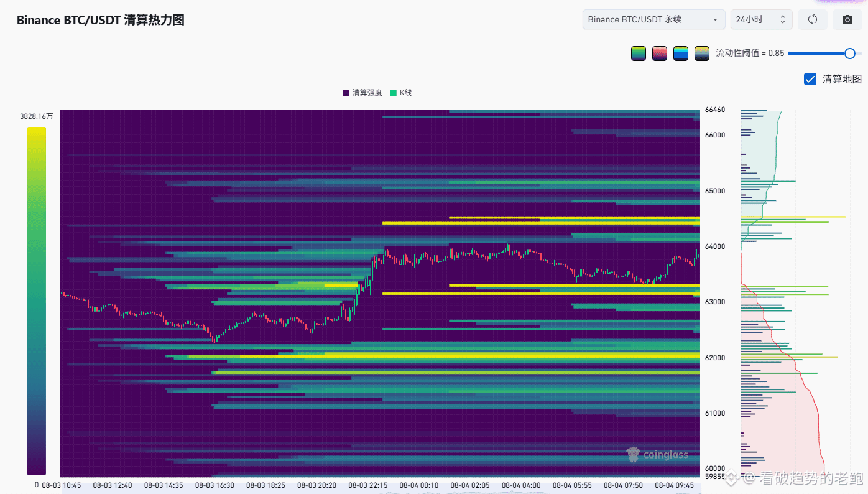The height and width of the screenshot is (494, 868).
Task: Click the refresh chart icon
Action: (812, 19)
